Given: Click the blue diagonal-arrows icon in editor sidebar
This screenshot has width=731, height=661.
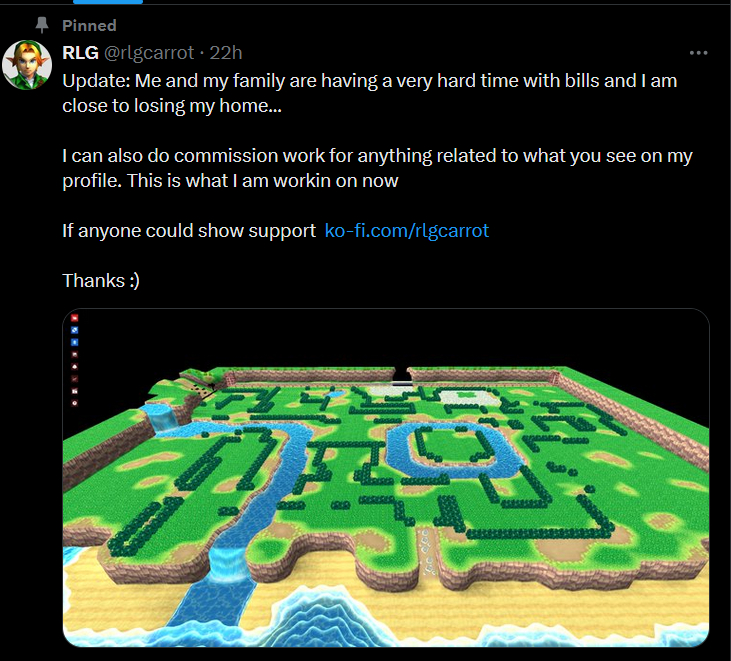Looking at the screenshot, I should (x=75, y=330).
